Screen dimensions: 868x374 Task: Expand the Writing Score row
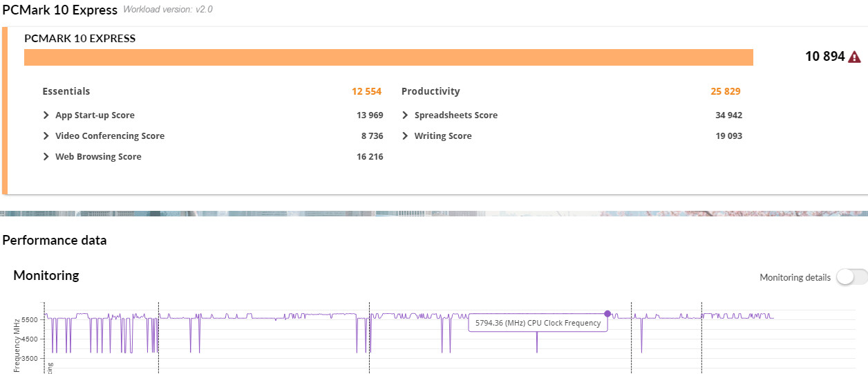(405, 136)
